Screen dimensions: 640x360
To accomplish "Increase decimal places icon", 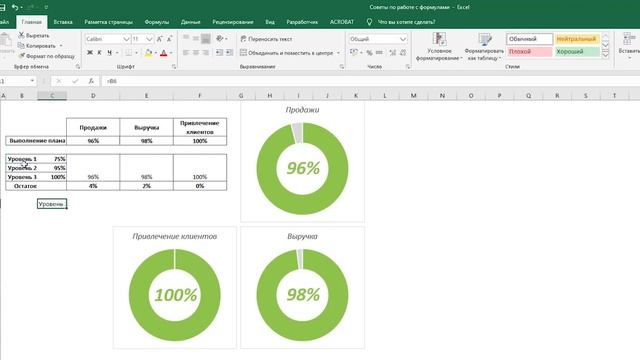I will tap(393, 52).
